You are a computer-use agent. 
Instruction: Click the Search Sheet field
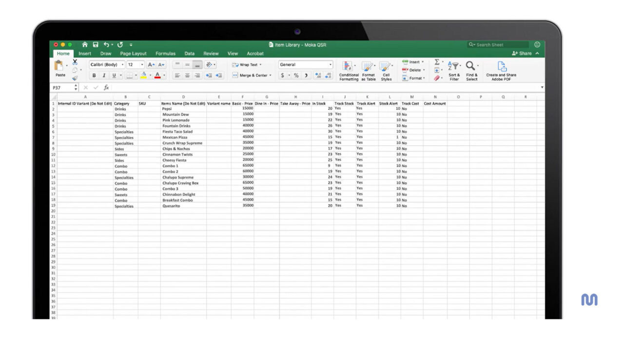498,44
